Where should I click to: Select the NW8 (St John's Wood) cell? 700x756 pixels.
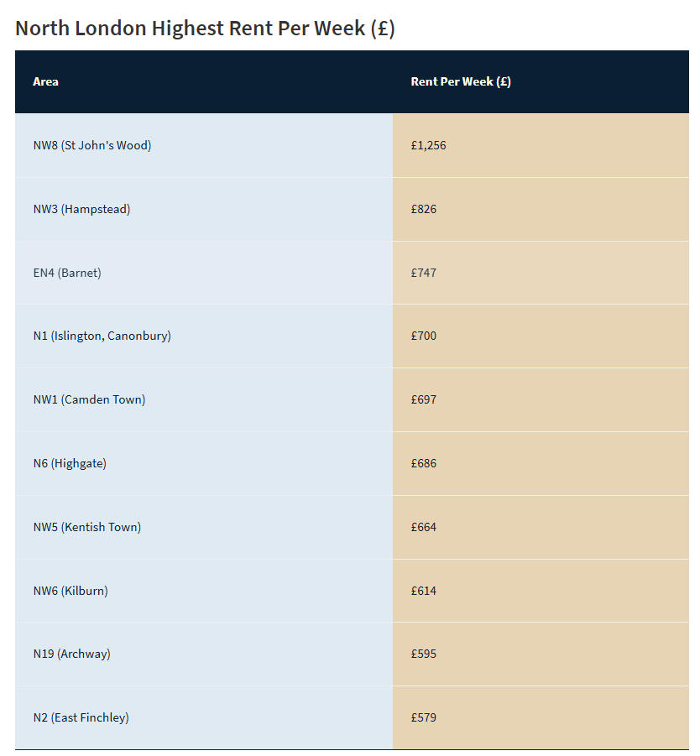coord(204,145)
